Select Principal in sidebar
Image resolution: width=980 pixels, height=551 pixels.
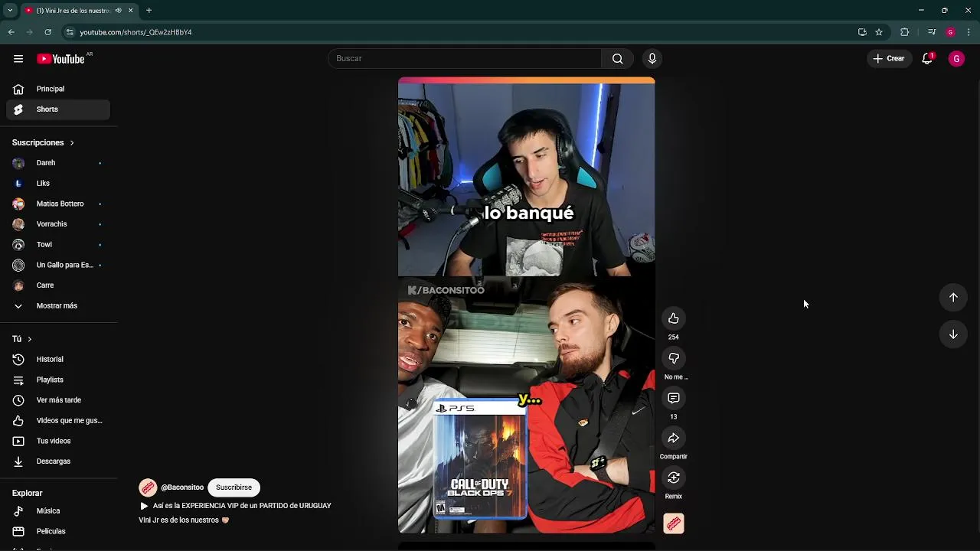point(58,89)
